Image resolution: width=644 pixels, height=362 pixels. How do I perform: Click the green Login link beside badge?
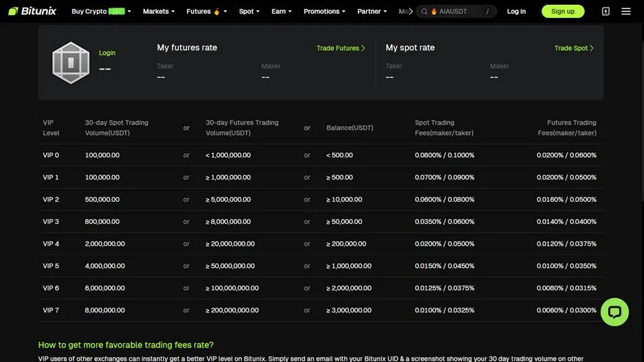(107, 53)
